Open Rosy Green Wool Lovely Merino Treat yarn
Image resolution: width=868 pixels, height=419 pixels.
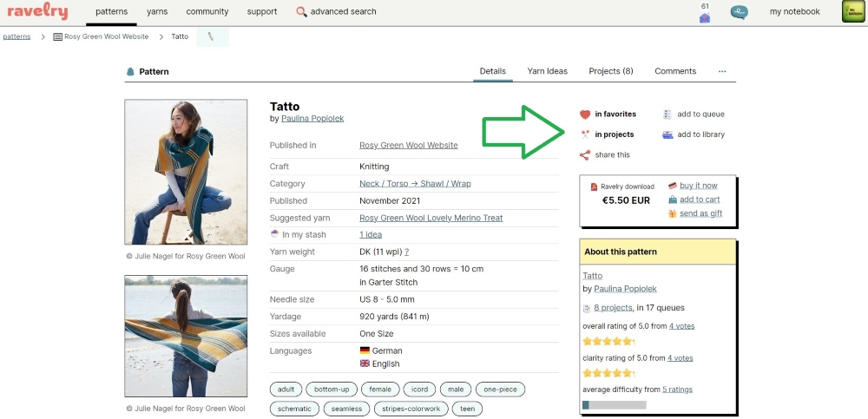(x=431, y=218)
